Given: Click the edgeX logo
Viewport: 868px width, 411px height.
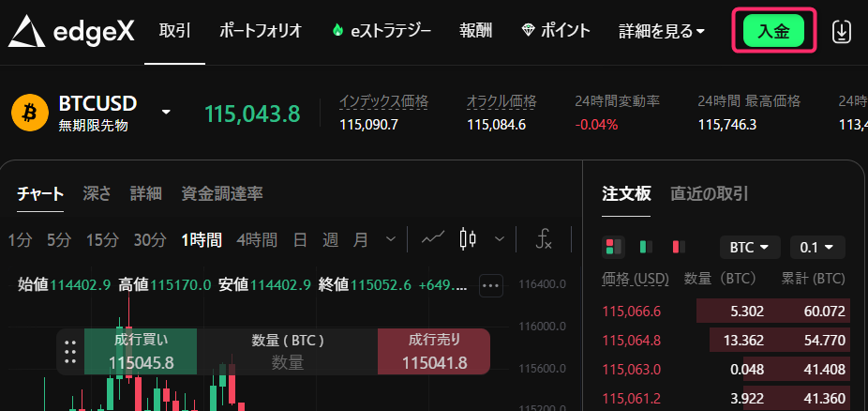Looking at the screenshot, I should [x=71, y=32].
